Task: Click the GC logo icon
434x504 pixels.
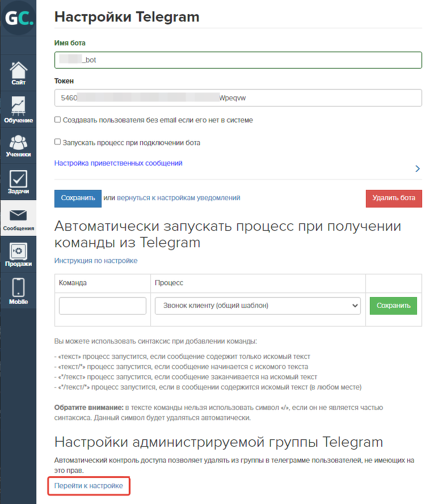Action: 18,18
